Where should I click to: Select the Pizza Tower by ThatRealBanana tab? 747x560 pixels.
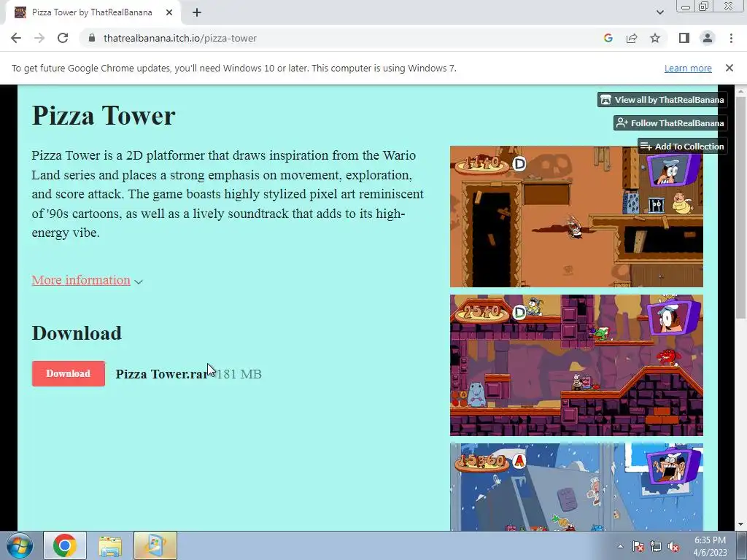[93, 12]
